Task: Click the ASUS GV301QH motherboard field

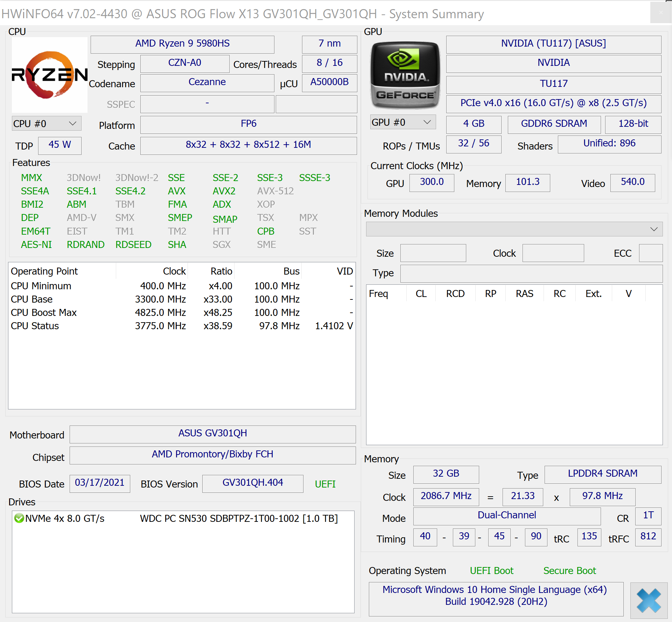Action: (x=213, y=434)
